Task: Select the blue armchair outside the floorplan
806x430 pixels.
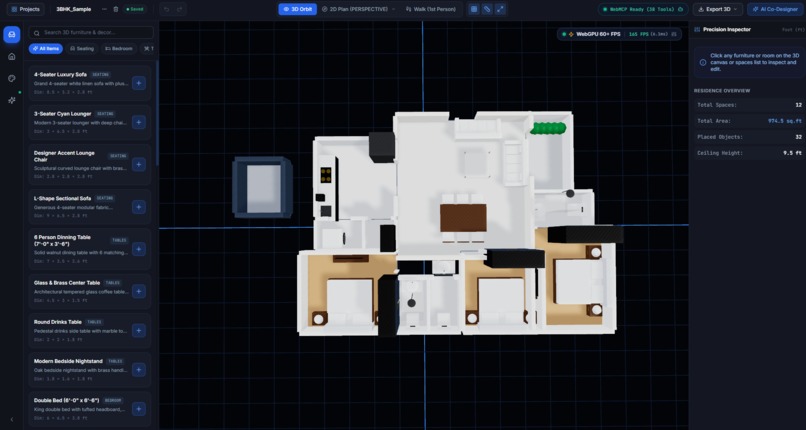Action: [x=262, y=187]
